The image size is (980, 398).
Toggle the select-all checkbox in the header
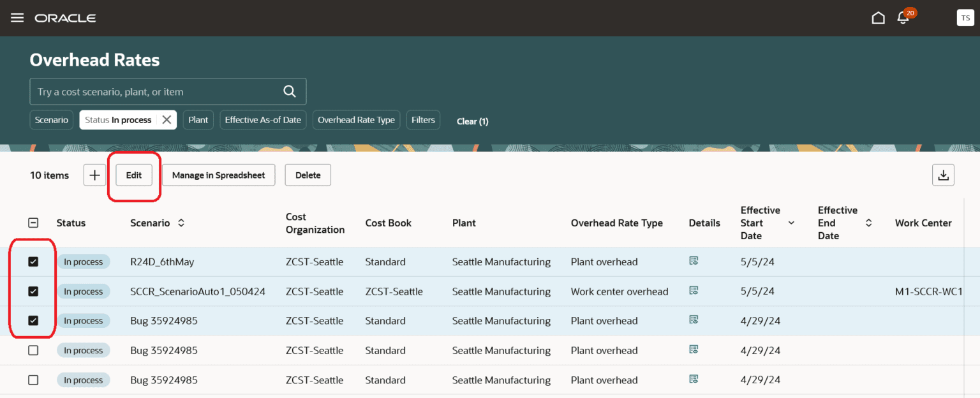33,223
